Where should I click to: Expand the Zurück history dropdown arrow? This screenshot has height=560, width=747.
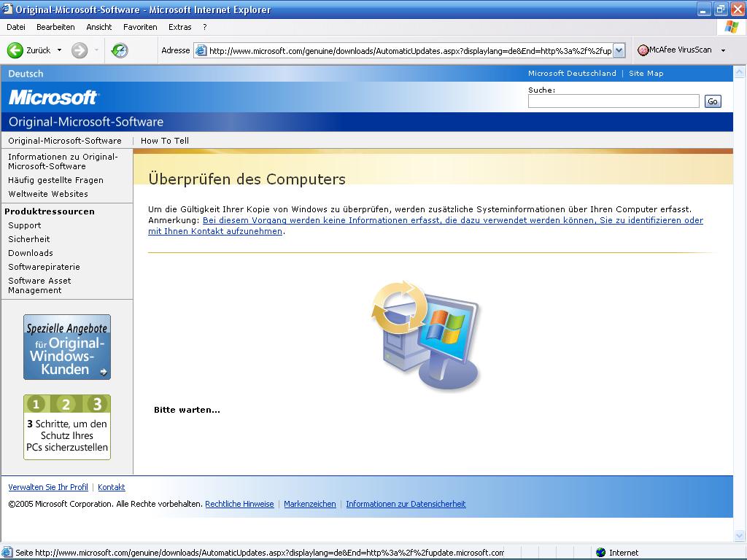pos(60,50)
